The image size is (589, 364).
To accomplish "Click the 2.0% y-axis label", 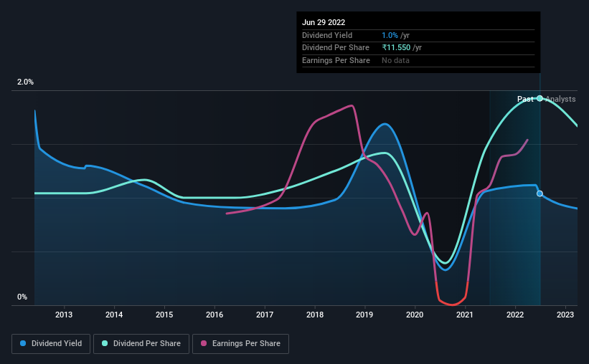I will (25, 82).
